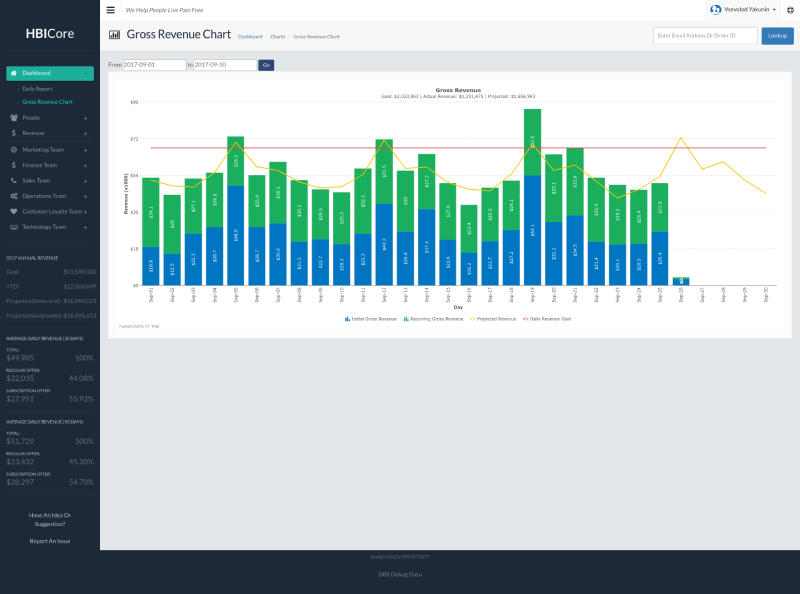
Task: Toggle Initial Gross Revenue series in legend
Action: click(369, 318)
